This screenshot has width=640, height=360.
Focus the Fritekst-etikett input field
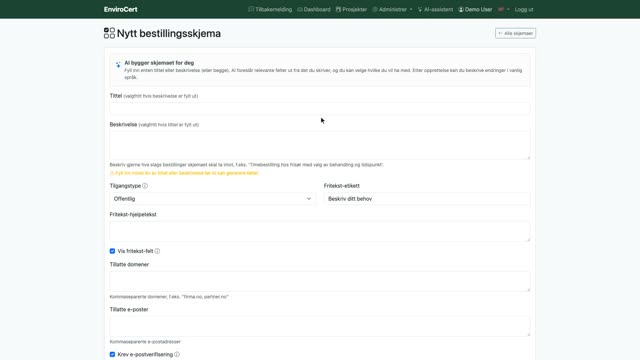click(427, 199)
